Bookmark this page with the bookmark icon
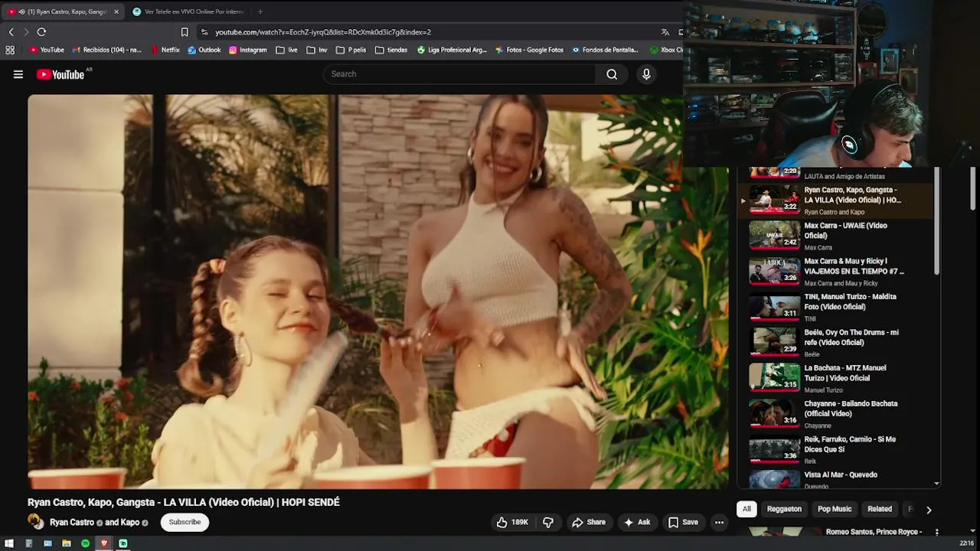The height and width of the screenshot is (551, 980). pyautogui.click(x=185, y=32)
